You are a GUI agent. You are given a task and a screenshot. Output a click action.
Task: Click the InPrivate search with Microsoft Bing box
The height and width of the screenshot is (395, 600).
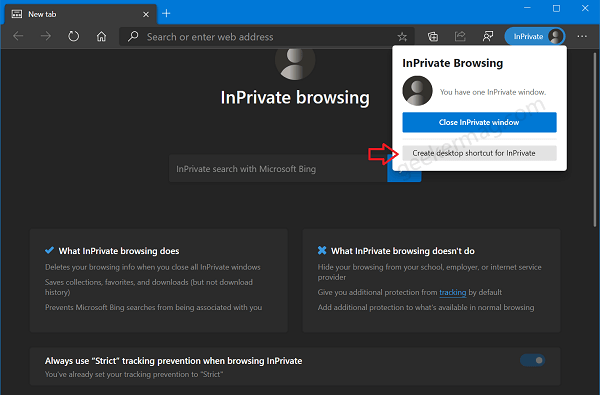(x=278, y=169)
